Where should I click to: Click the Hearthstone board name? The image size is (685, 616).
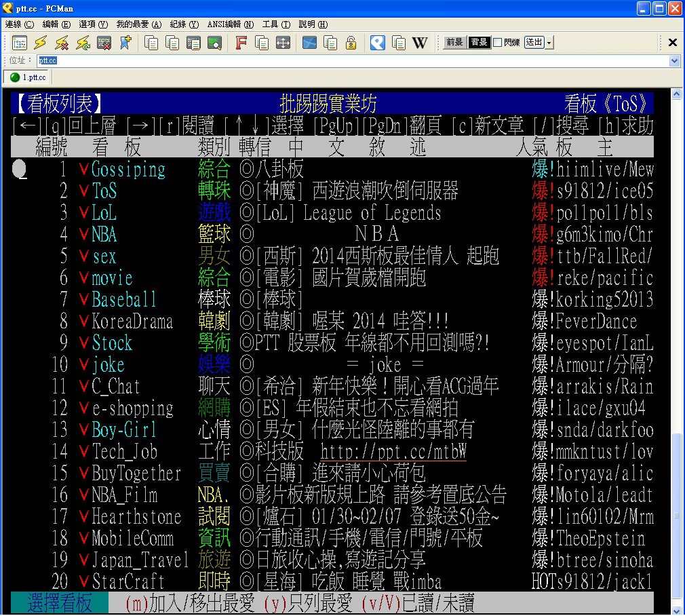pos(136,517)
